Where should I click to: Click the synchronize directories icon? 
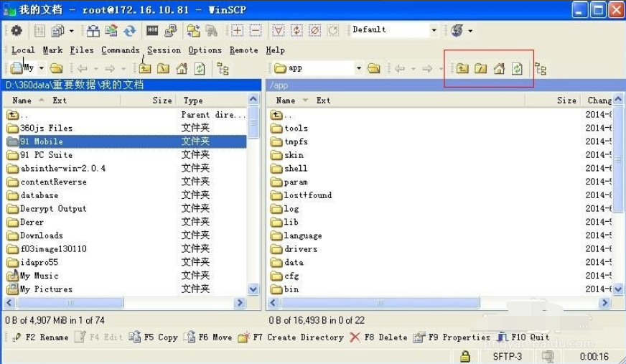point(129,30)
